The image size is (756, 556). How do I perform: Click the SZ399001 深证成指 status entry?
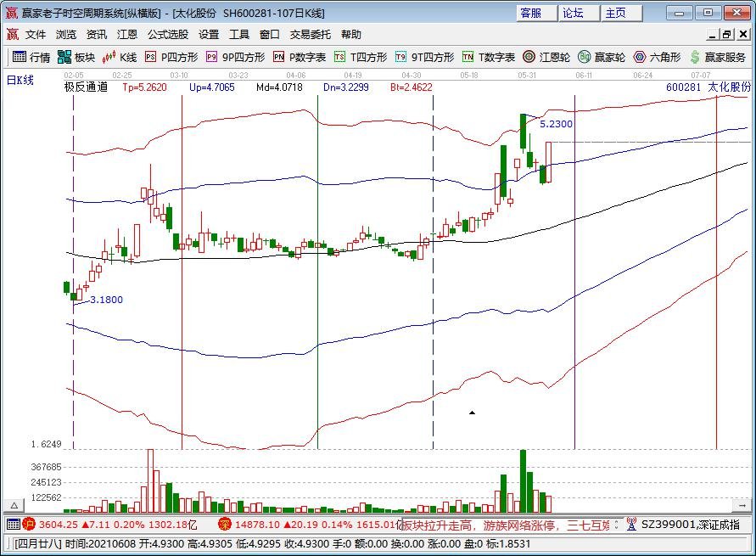691,525
